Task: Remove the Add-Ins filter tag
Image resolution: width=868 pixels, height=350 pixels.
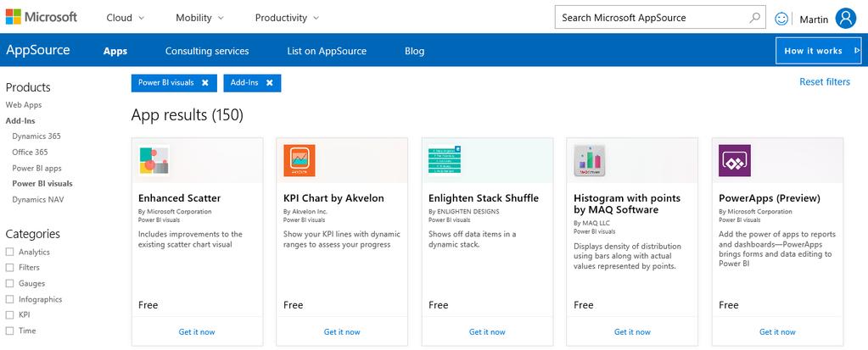Action: pos(270,83)
